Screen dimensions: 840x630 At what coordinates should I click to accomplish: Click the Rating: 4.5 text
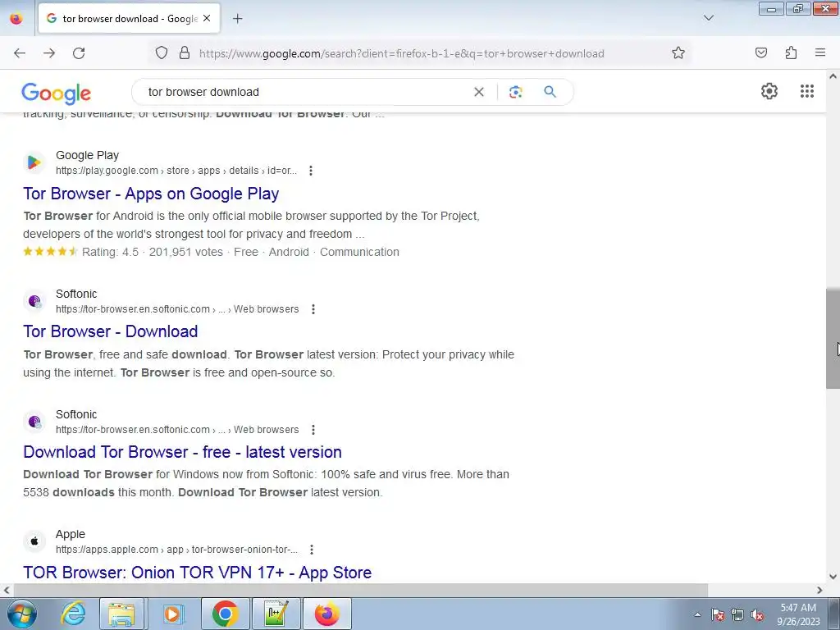coord(110,252)
